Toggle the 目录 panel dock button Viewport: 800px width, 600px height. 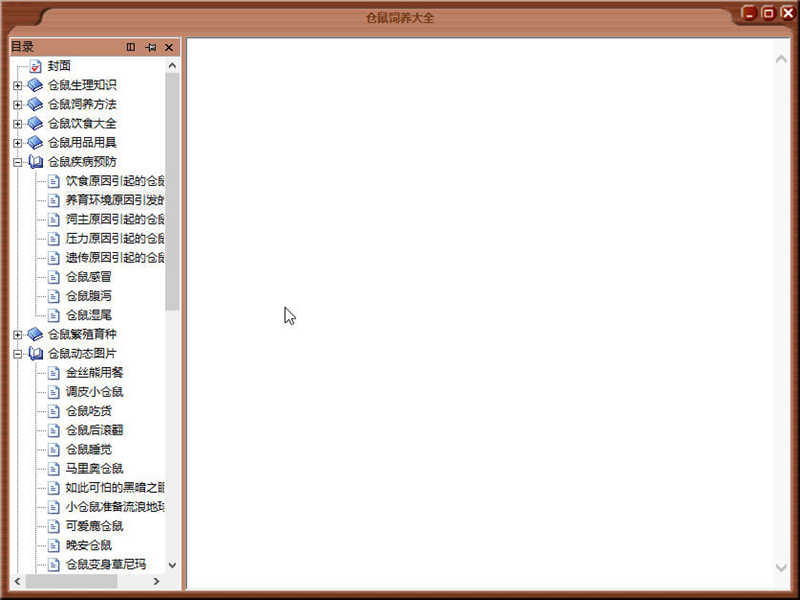tap(131, 47)
